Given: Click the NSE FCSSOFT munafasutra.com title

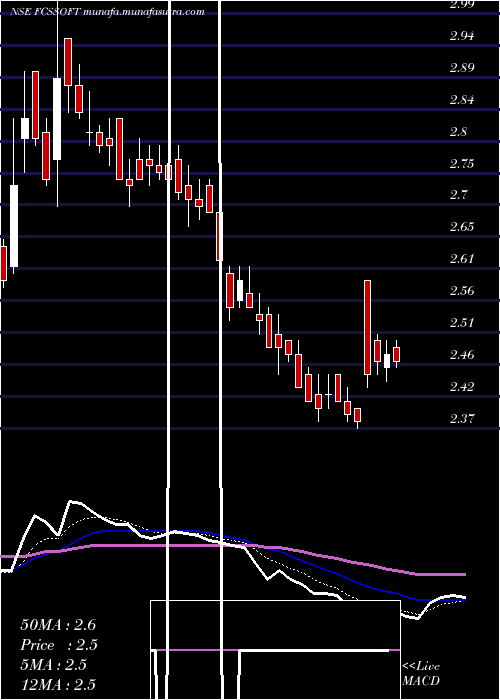Looking at the screenshot, I should coord(107,12).
